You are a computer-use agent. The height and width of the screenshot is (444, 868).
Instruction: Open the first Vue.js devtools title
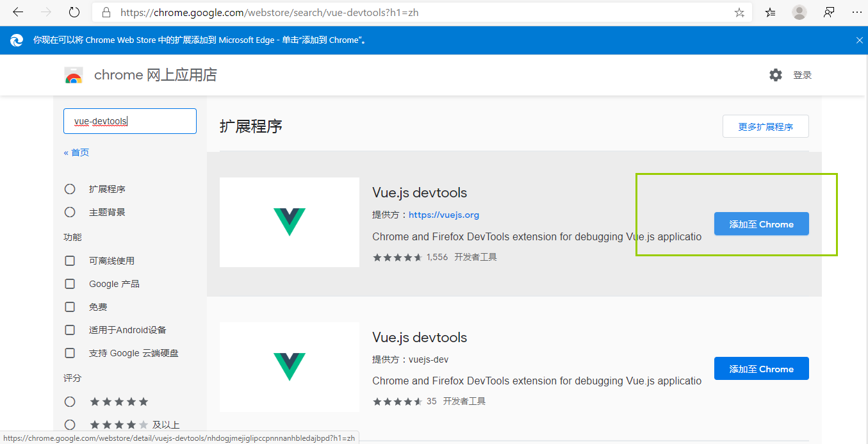(420, 193)
